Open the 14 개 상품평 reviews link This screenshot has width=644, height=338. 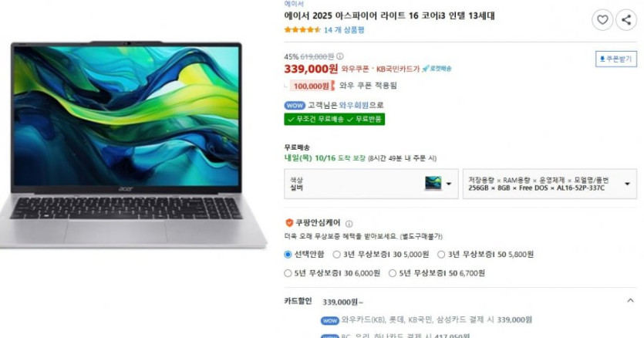344,30
